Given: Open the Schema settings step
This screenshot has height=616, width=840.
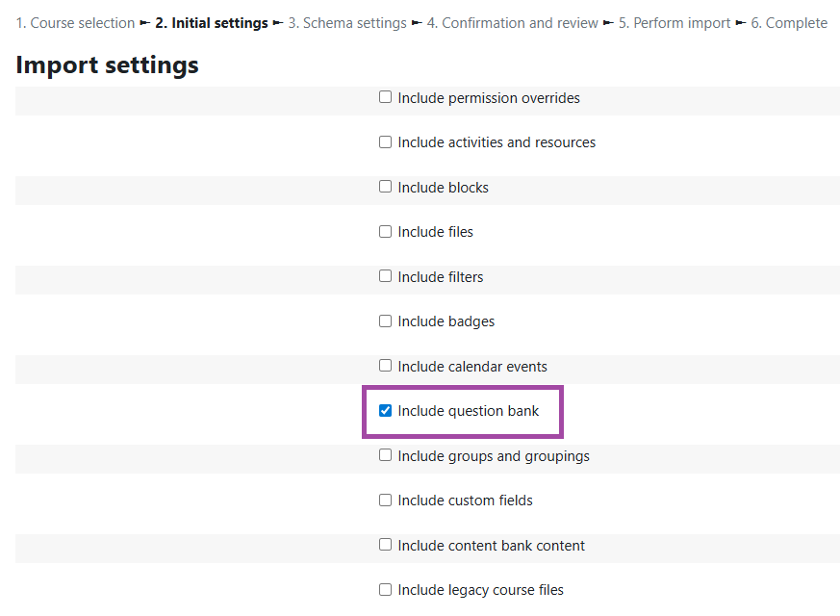Looking at the screenshot, I should pos(346,22).
